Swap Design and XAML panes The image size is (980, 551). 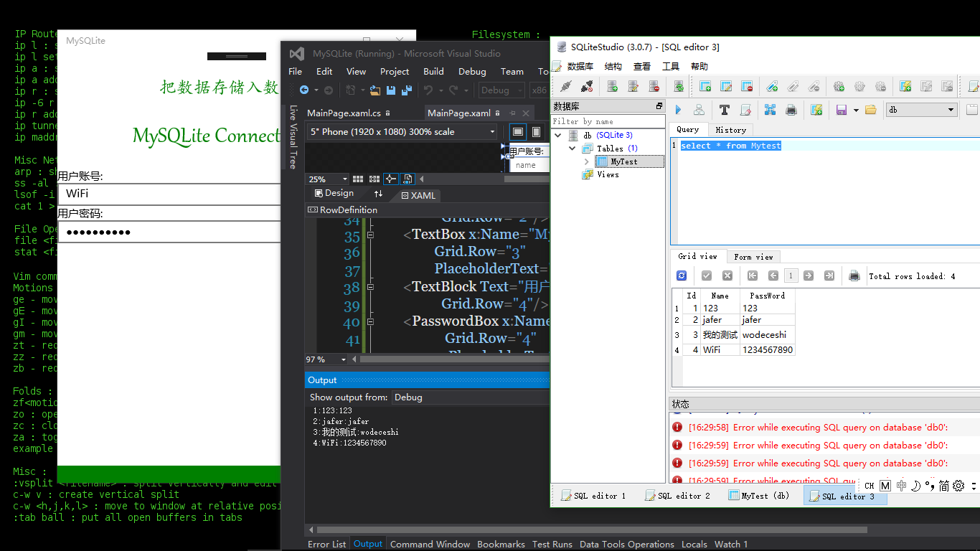378,194
